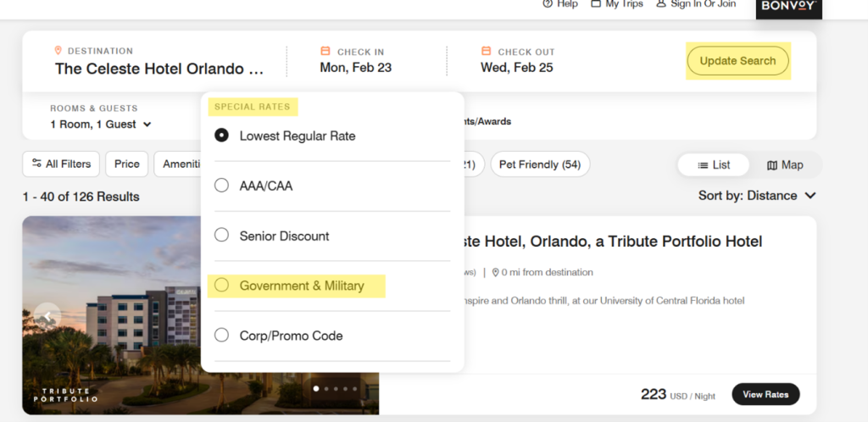Click the Bonvoy logo

788,7
